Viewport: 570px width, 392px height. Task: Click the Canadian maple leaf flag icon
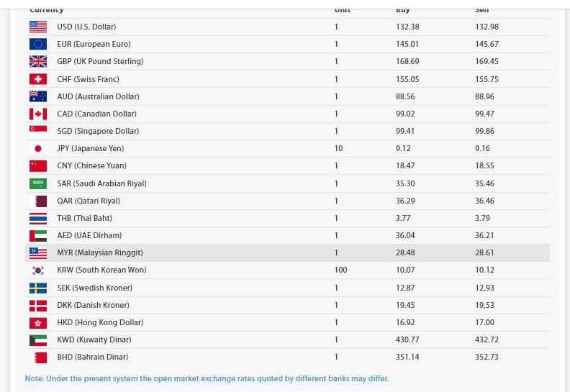[x=38, y=114]
